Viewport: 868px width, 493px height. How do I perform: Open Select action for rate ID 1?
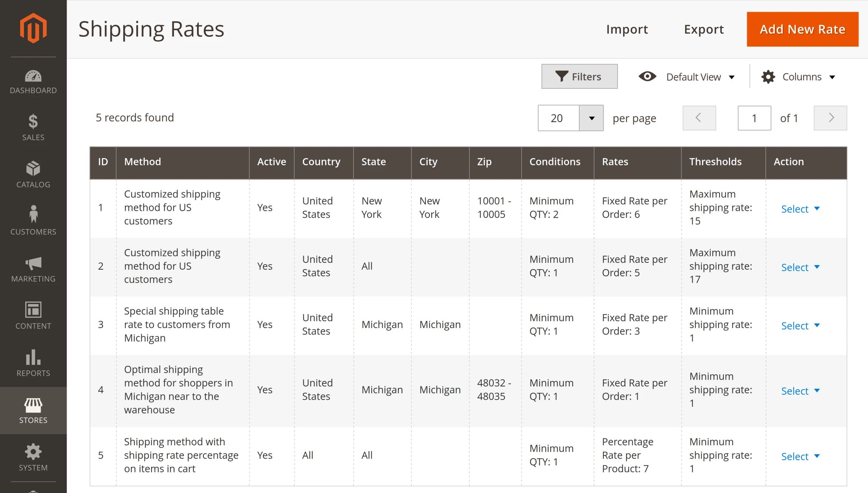point(800,209)
